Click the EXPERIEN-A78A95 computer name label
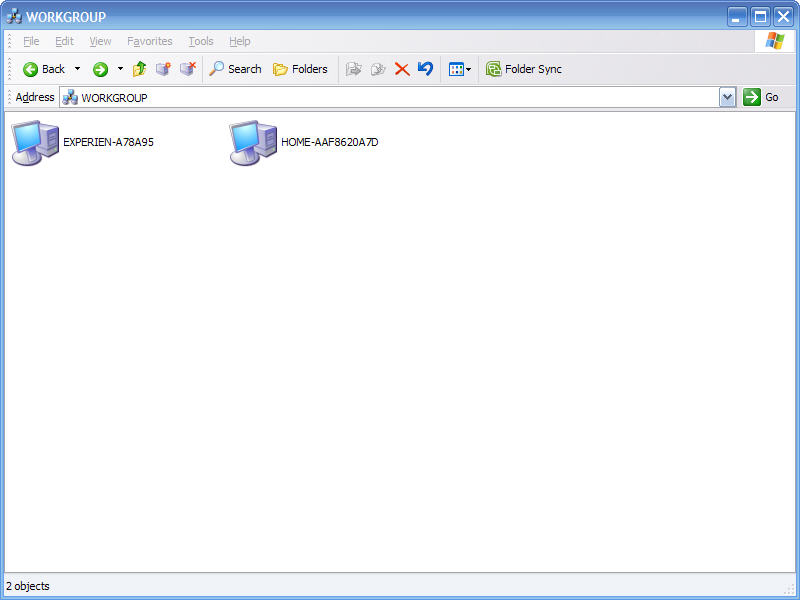Viewport: 800px width, 600px height. point(108,142)
